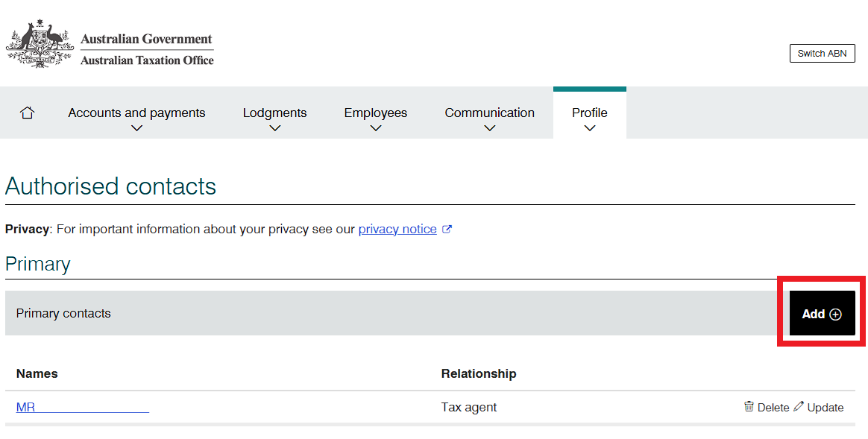Open the privacy notice link
The width and height of the screenshot is (868, 439).
point(397,230)
